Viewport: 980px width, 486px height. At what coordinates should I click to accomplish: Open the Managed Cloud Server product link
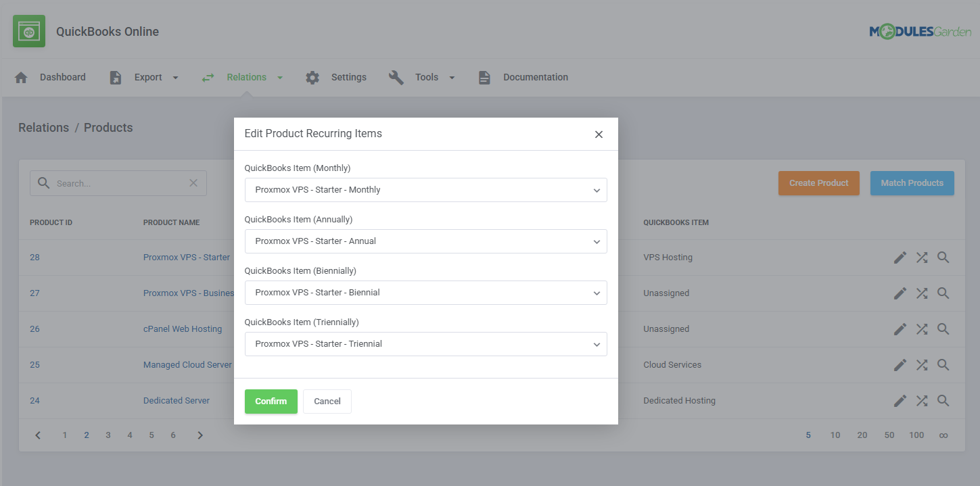click(x=188, y=365)
